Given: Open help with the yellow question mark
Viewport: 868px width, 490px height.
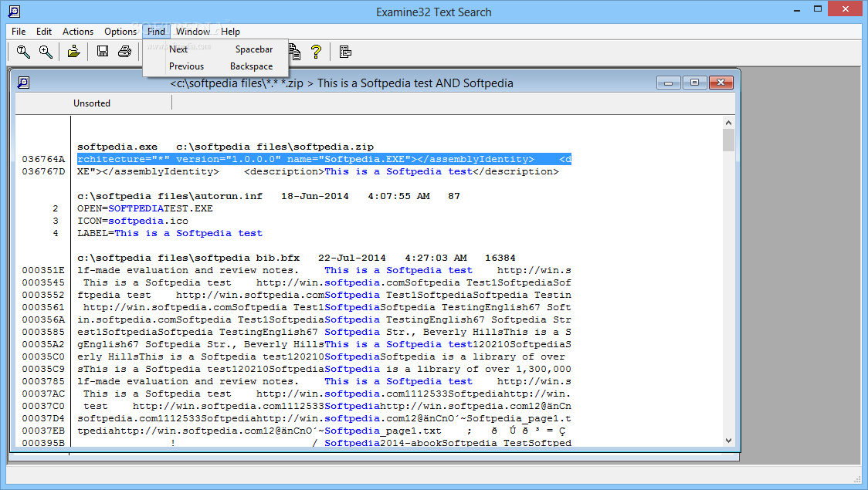Looking at the screenshot, I should [316, 52].
